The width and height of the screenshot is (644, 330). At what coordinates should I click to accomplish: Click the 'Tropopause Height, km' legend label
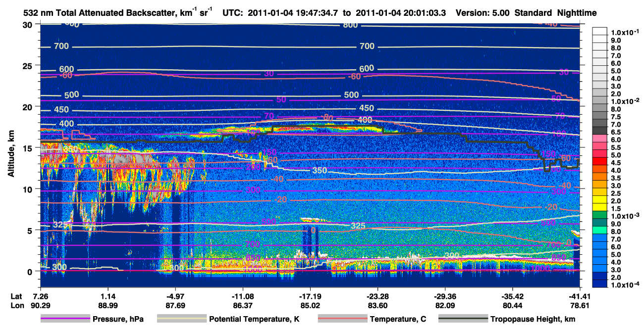533,319
